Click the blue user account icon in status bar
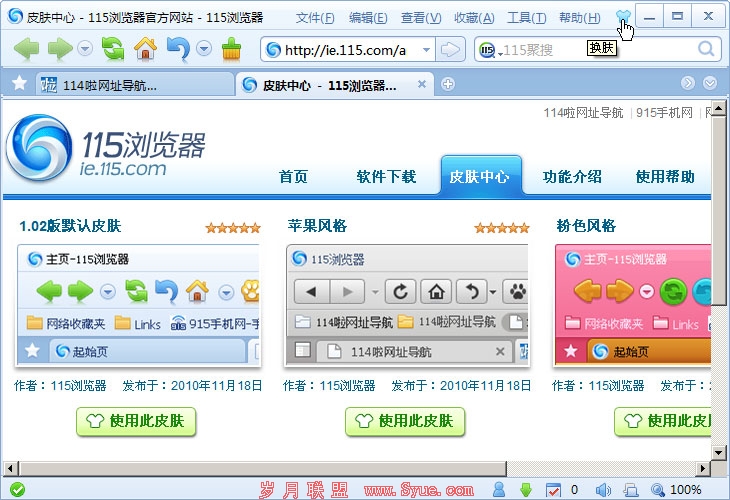The height and width of the screenshot is (500, 730). coord(499,489)
